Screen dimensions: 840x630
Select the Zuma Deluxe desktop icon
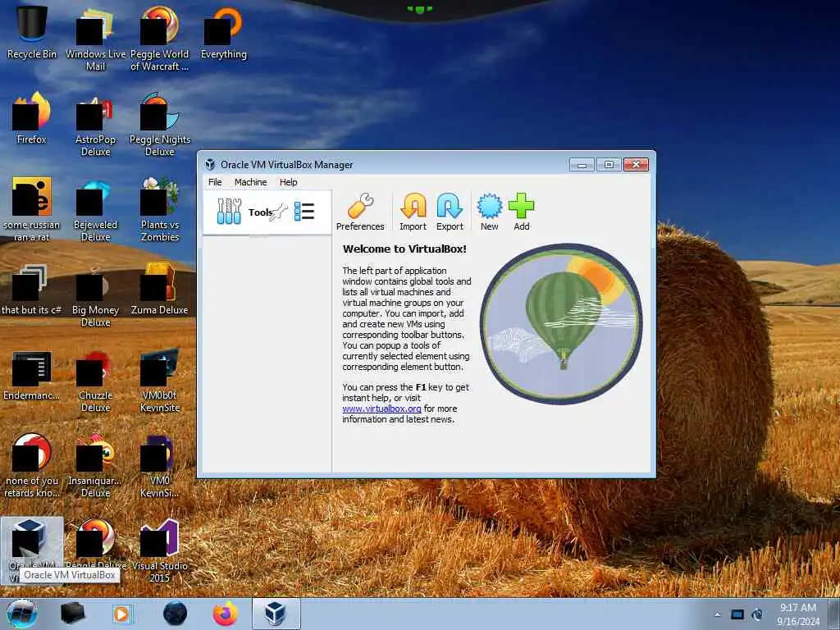(x=159, y=290)
